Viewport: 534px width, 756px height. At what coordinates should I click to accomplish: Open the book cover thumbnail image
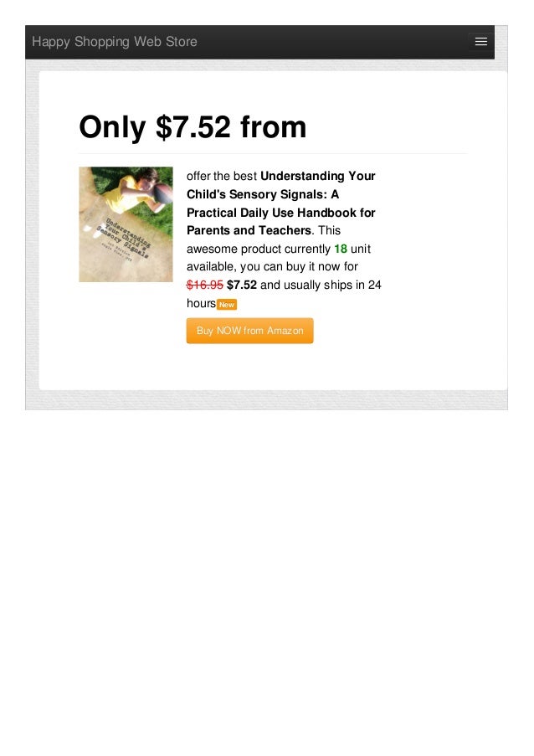(126, 224)
